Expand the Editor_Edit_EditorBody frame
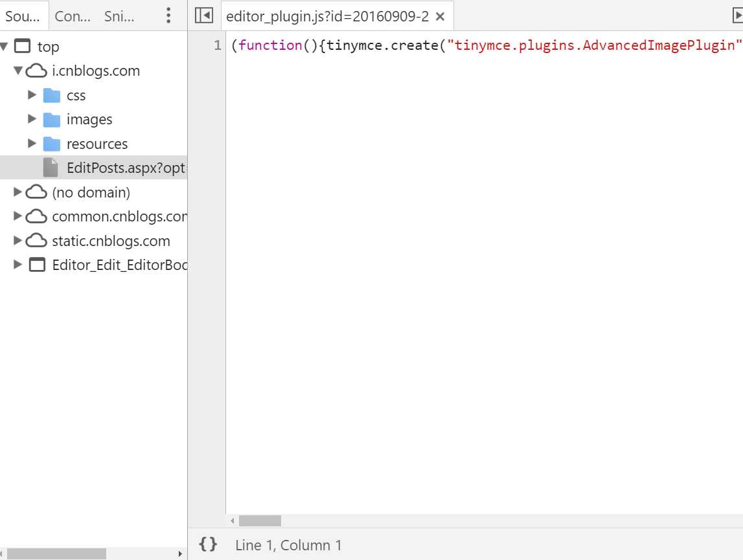This screenshot has width=743, height=560. pyautogui.click(x=17, y=264)
